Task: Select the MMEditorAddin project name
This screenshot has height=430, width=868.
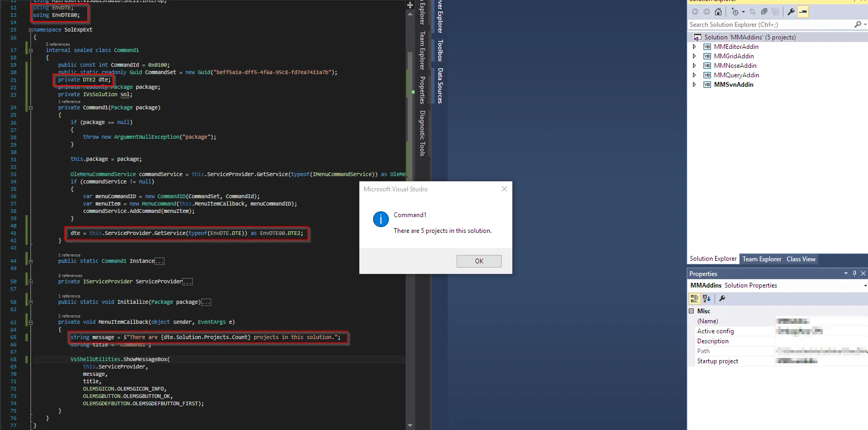Action: pos(736,47)
